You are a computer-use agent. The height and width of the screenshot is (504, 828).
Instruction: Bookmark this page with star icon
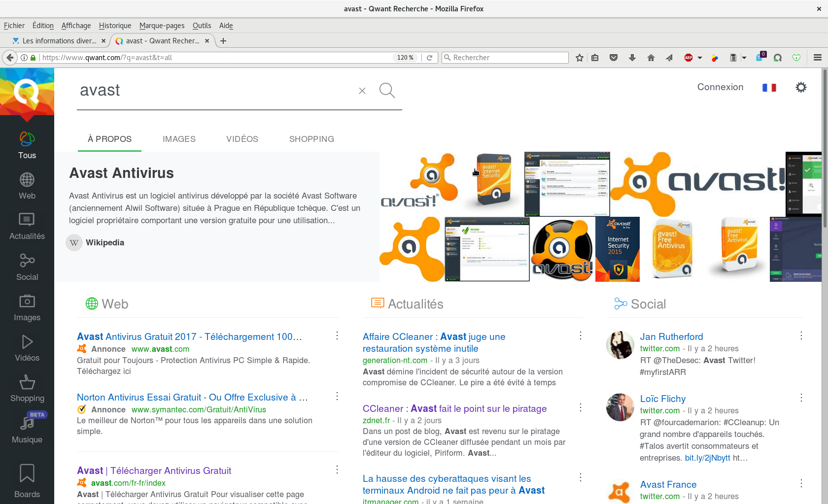[580, 58]
